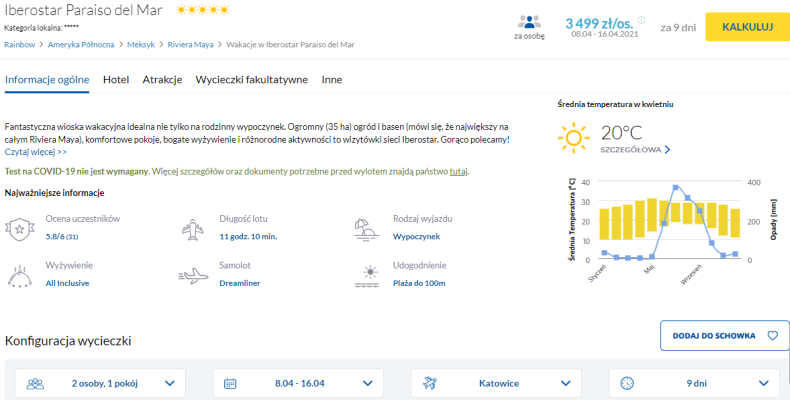The height and width of the screenshot is (400, 790).
Task: Click heart icon in DODAJ DO SCHOWKA
Action: click(x=772, y=336)
